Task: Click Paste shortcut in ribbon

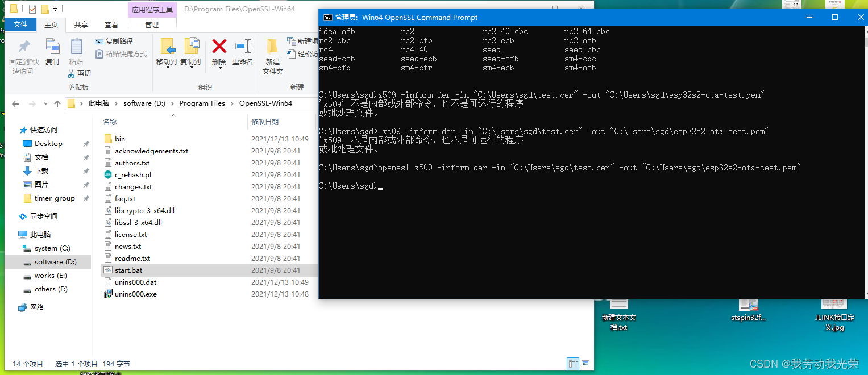Action: (121, 54)
